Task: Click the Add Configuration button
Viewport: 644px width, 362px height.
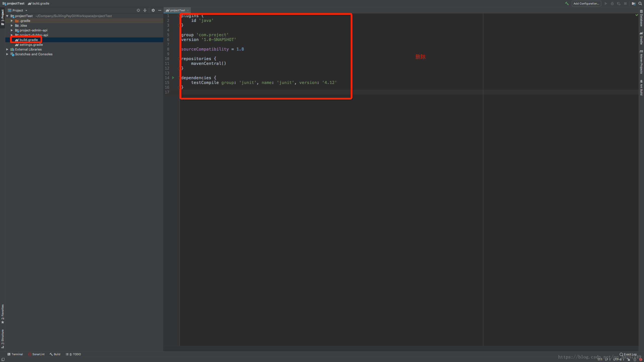Action: tap(586, 4)
